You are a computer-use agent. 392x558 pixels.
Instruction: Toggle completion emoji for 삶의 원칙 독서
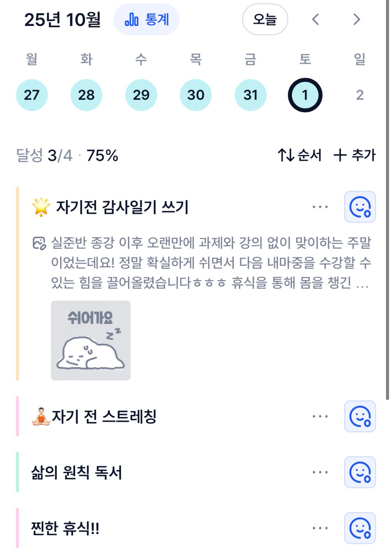pyautogui.click(x=360, y=472)
